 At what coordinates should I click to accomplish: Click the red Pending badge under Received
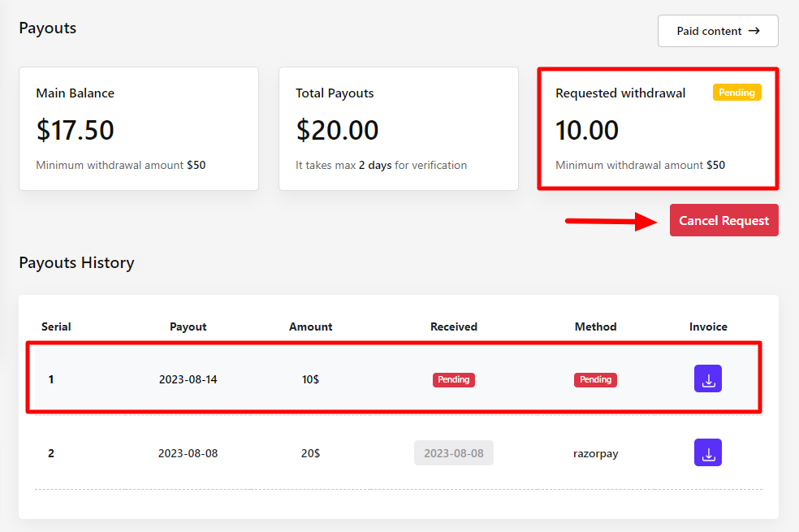click(x=453, y=379)
